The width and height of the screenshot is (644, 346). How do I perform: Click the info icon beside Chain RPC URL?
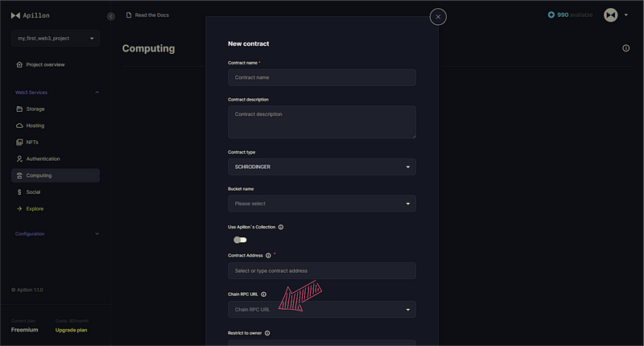click(x=264, y=295)
